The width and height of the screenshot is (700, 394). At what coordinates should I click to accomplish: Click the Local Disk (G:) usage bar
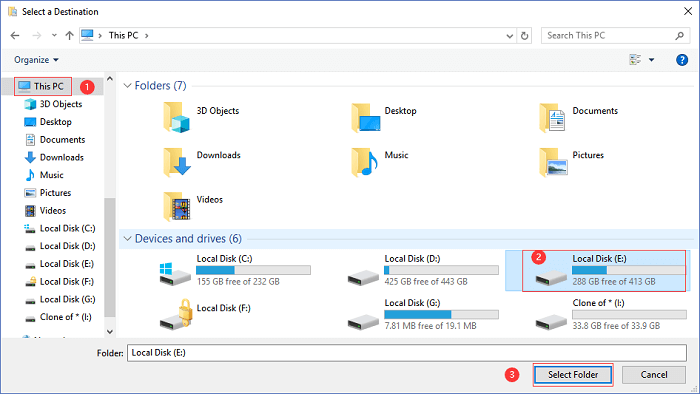(441, 315)
